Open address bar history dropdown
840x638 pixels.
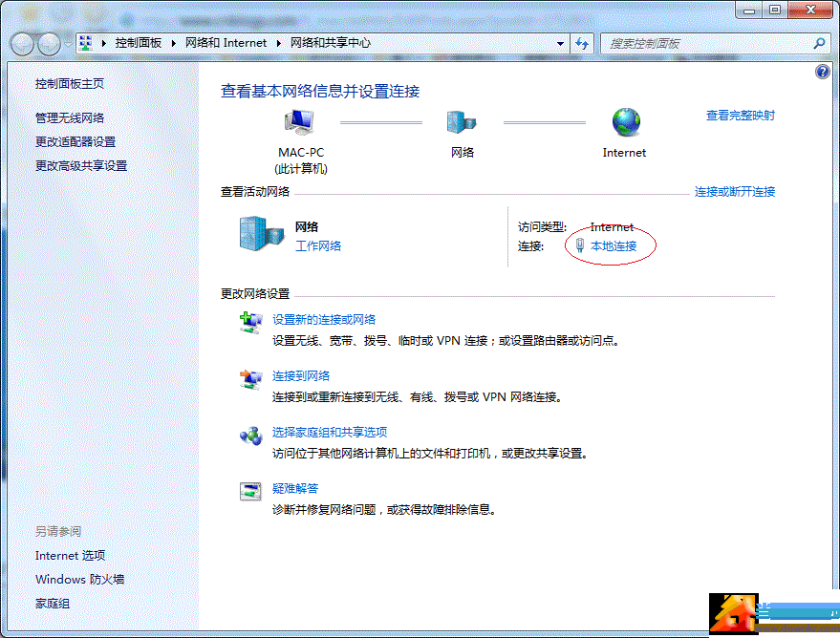[560, 43]
